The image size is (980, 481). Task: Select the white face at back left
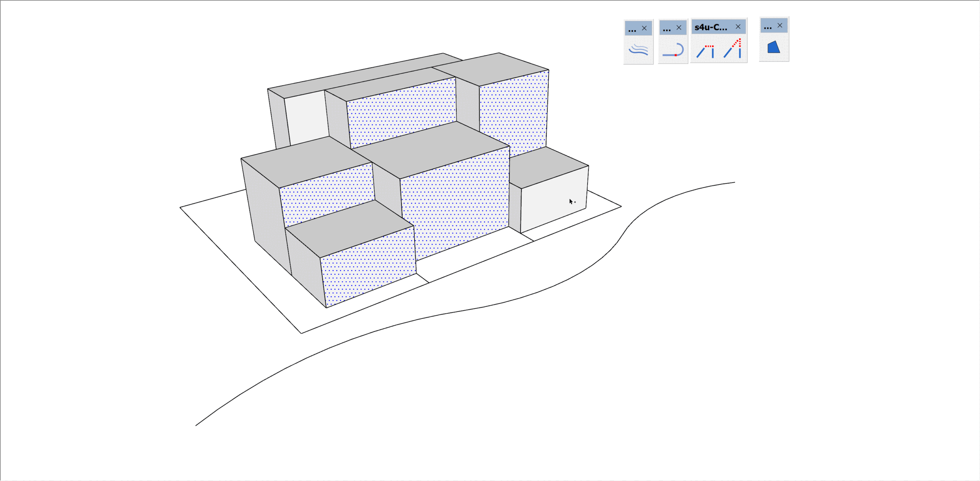pyautogui.click(x=306, y=117)
